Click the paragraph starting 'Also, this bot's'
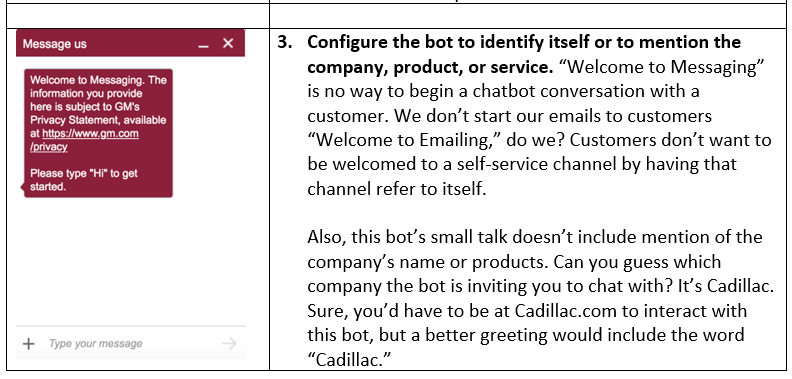 [x=540, y=298]
